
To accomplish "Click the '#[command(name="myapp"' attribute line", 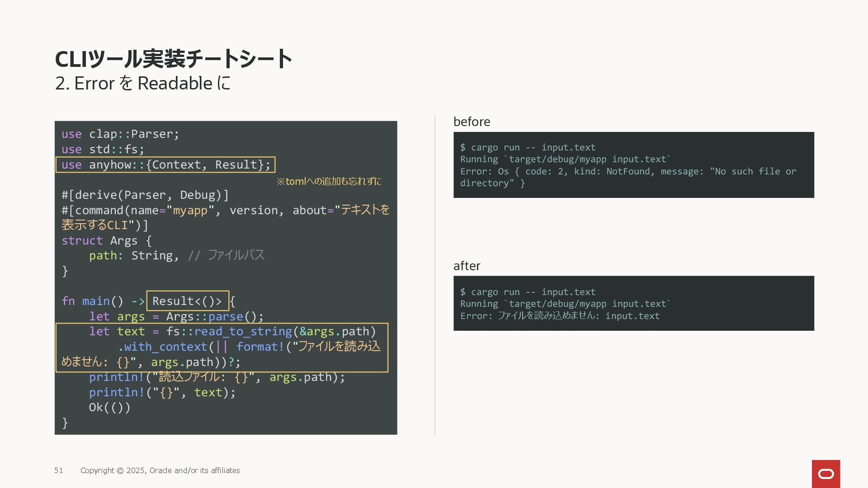I will [226, 210].
